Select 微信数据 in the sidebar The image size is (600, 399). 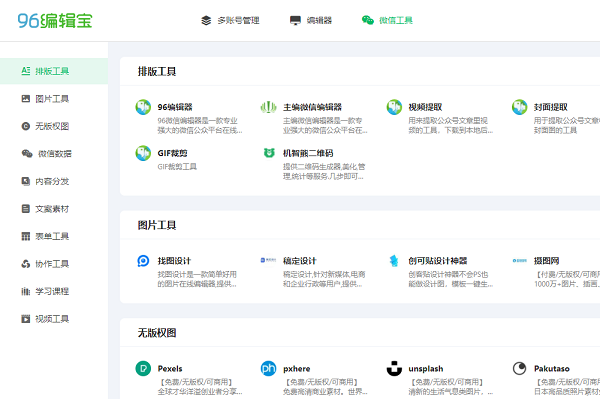[54, 154]
